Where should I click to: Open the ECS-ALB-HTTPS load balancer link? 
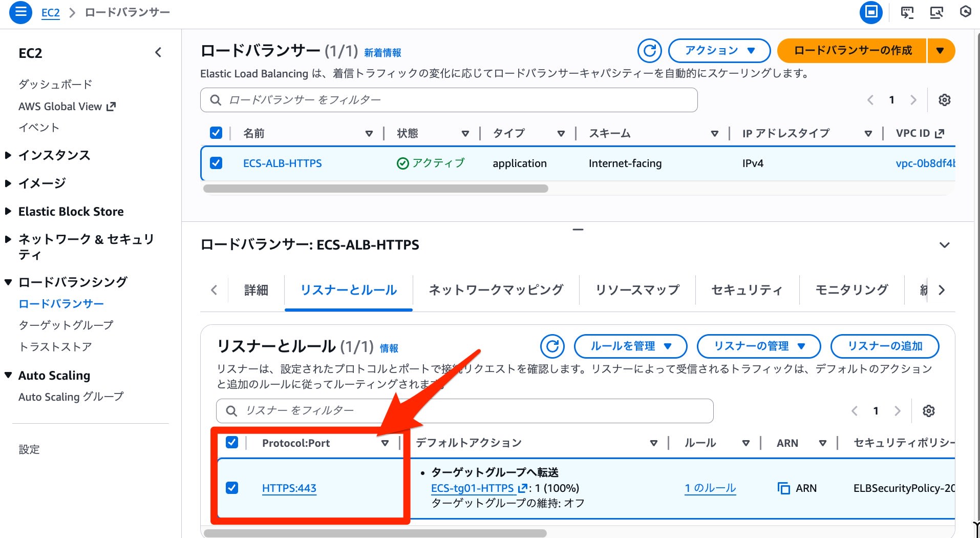pyautogui.click(x=283, y=163)
